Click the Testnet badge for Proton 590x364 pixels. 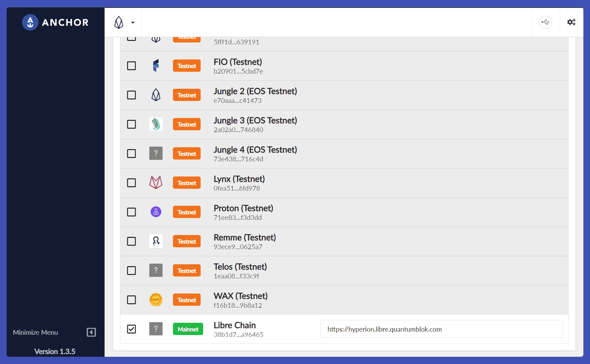pyautogui.click(x=187, y=212)
